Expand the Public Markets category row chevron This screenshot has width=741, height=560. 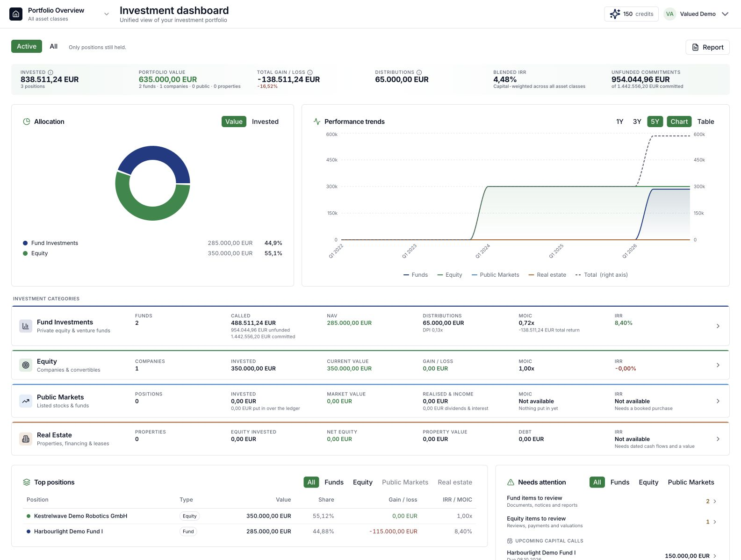718,401
